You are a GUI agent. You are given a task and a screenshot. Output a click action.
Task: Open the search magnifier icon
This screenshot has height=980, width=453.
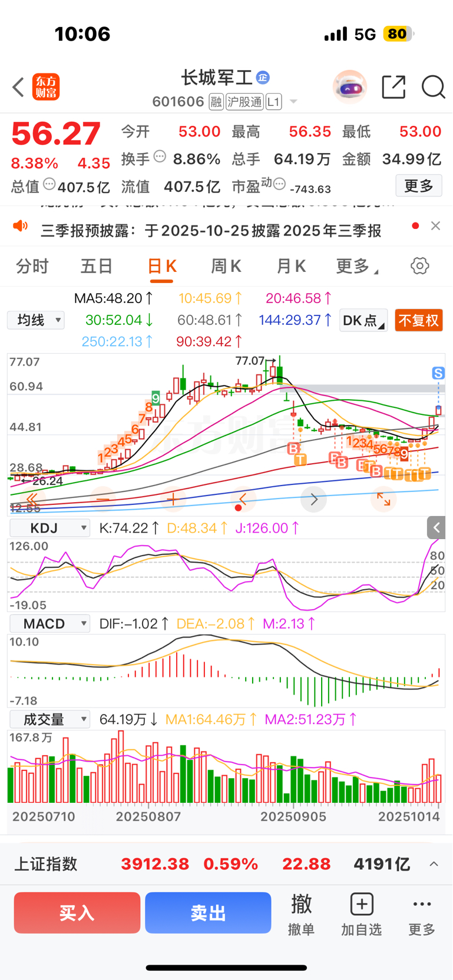pyautogui.click(x=433, y=87)
